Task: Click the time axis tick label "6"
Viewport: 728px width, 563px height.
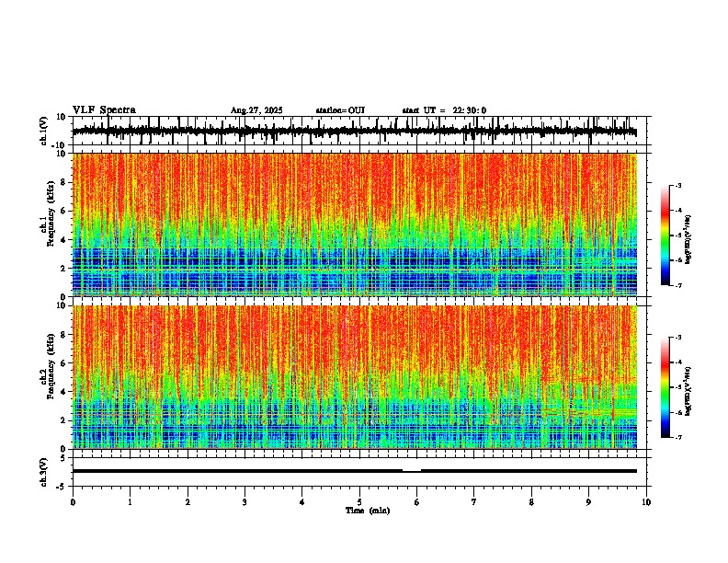Action: (417, 502)
